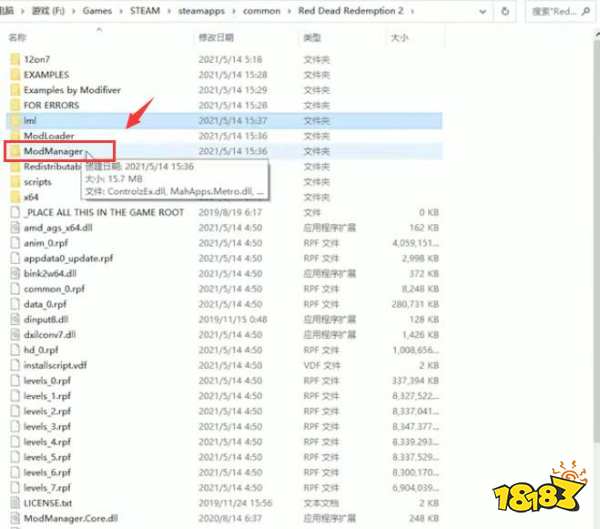Screen dimensions: 600x529
Task: Expand chevron after Games breadcrumb
Action: 121,11
